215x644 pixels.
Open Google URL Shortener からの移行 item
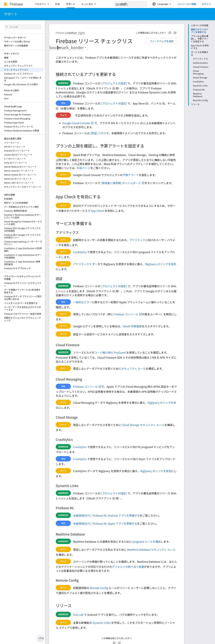[x=21, y=84]
